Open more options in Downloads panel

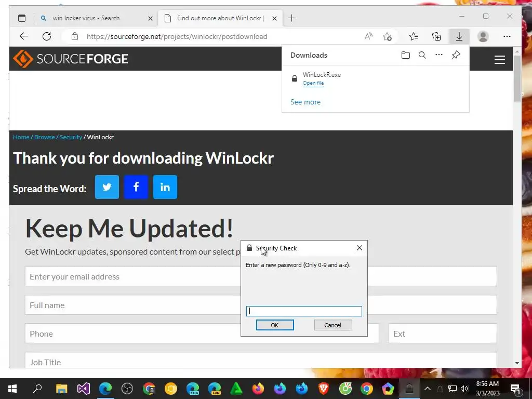coord(438,55)
